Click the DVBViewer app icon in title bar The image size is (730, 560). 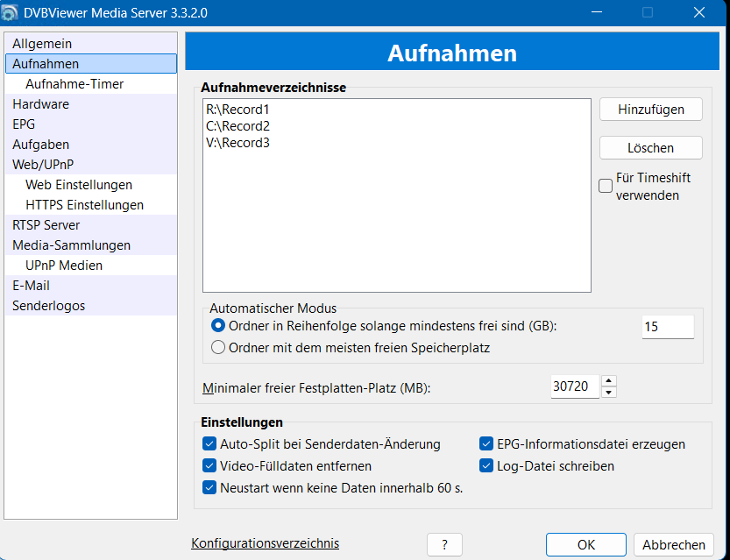tap(10, 12)
